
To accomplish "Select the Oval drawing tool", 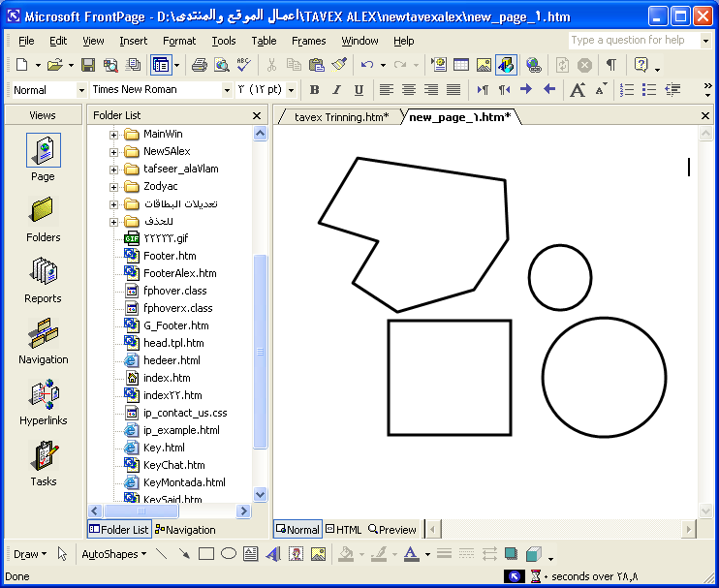I will (x=229, y=554).
